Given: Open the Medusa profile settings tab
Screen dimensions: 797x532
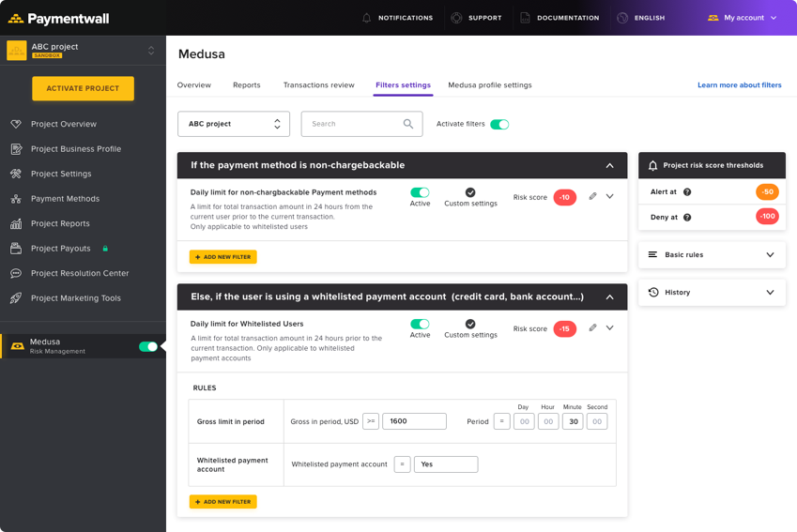Looking at the screenshot, I should pos(490,85).
